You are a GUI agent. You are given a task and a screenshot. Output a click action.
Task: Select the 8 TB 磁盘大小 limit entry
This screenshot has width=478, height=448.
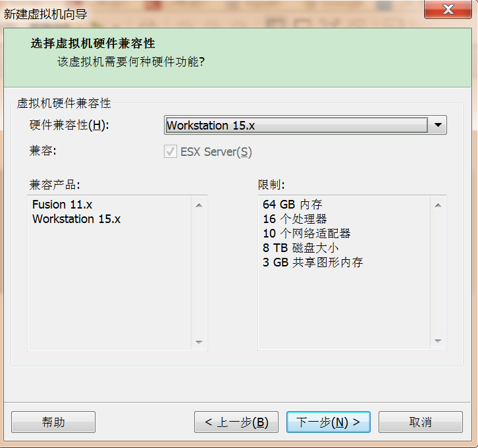301,247
